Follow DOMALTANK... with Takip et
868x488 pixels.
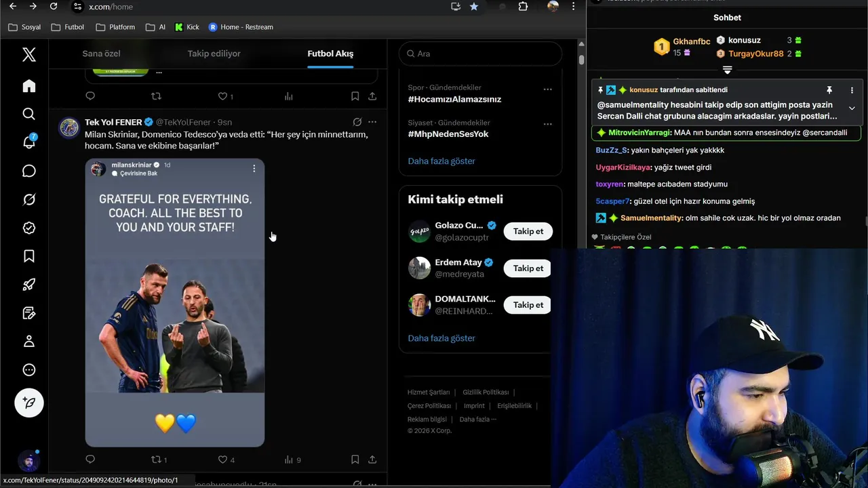[x=528, y=305]
